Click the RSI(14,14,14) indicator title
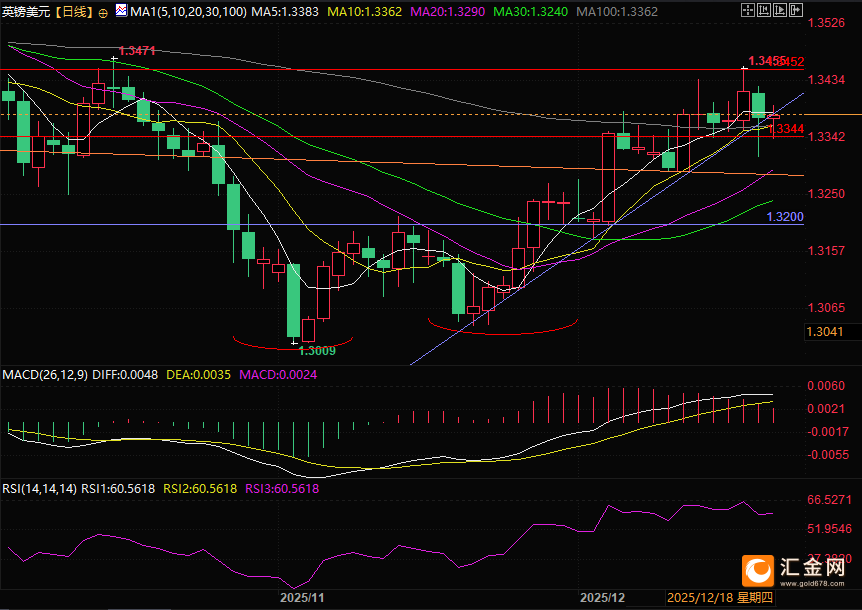The width and height of the screenshot is (862, 610). 40,489
